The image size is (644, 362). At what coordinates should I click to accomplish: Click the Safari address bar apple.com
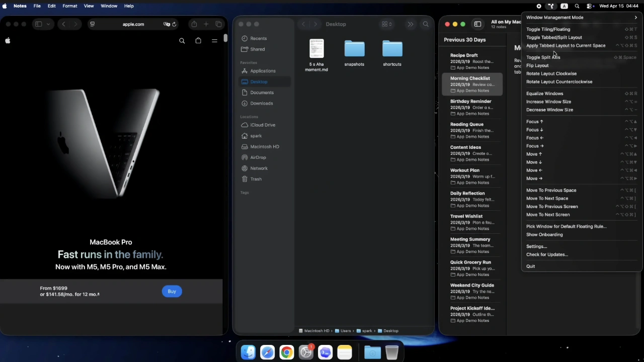tap(133, 24)
